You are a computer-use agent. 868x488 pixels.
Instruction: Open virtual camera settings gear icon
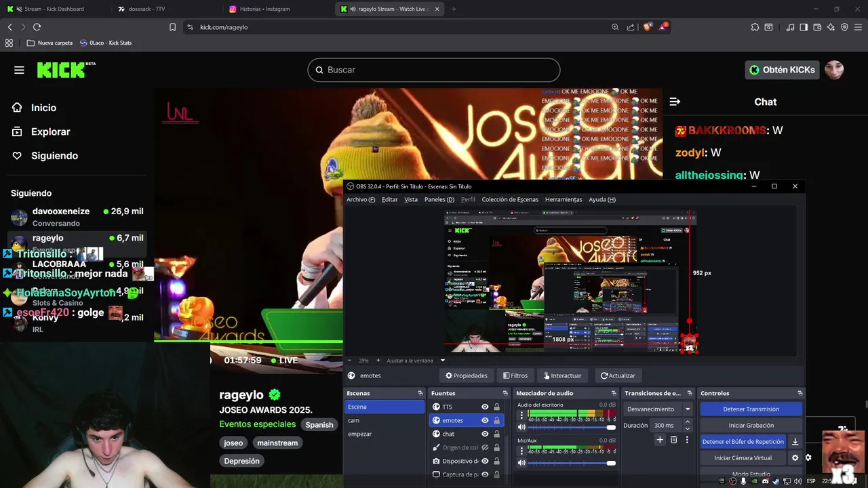(795, 457)
